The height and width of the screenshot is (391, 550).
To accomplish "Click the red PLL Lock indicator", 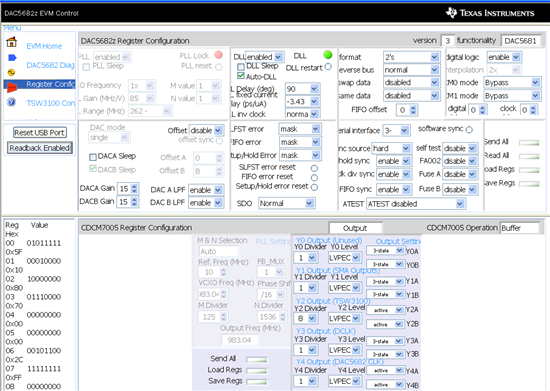I will 219,55.
